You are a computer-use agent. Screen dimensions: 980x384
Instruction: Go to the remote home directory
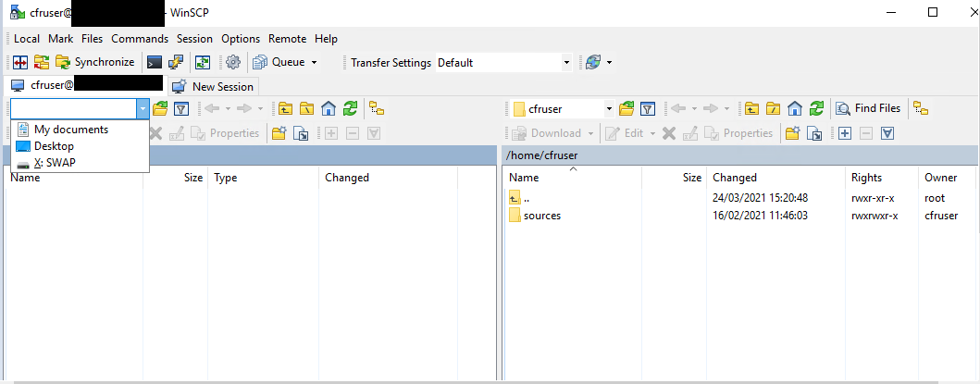click(795, 109)
